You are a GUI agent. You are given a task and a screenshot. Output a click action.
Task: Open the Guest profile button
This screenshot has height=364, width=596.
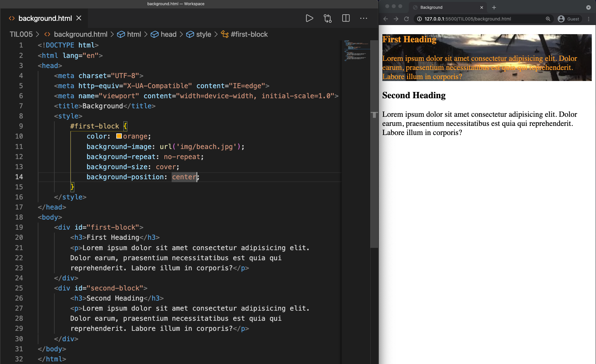[x=570, y=19]
